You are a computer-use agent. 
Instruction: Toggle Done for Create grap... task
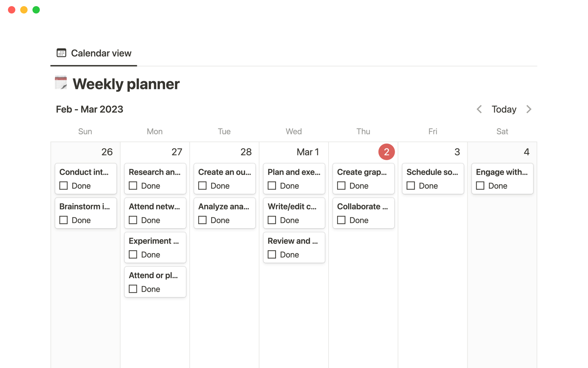(341, 186)
